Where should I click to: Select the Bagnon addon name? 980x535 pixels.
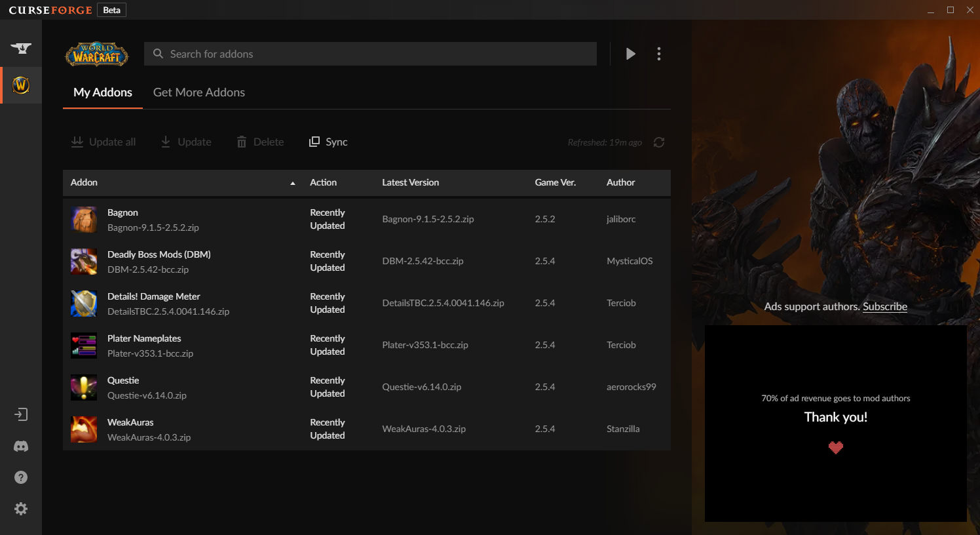click(x=122, y=212)
